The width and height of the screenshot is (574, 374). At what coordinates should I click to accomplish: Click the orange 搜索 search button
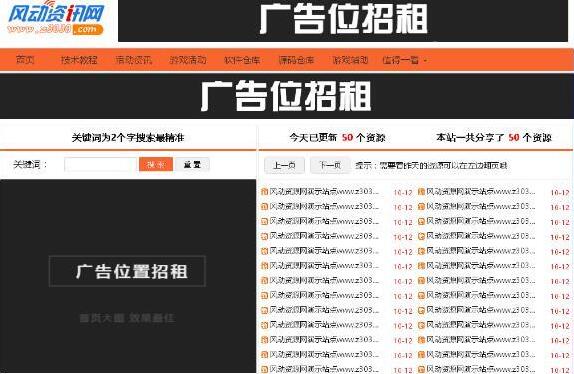pos(156,164)
